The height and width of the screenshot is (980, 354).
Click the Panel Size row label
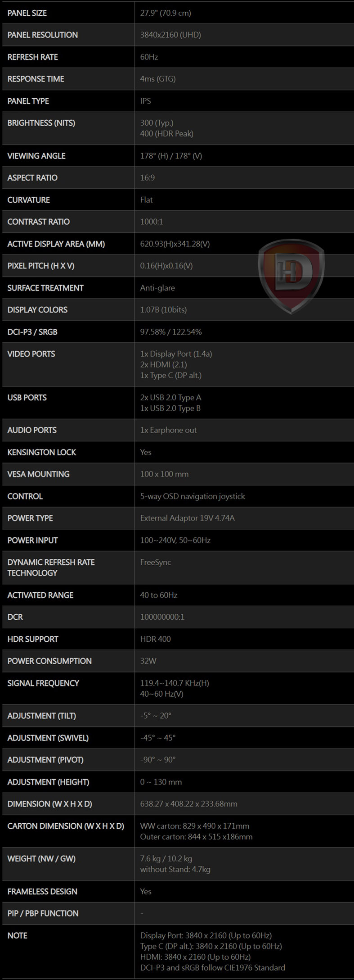coord(27,13)
